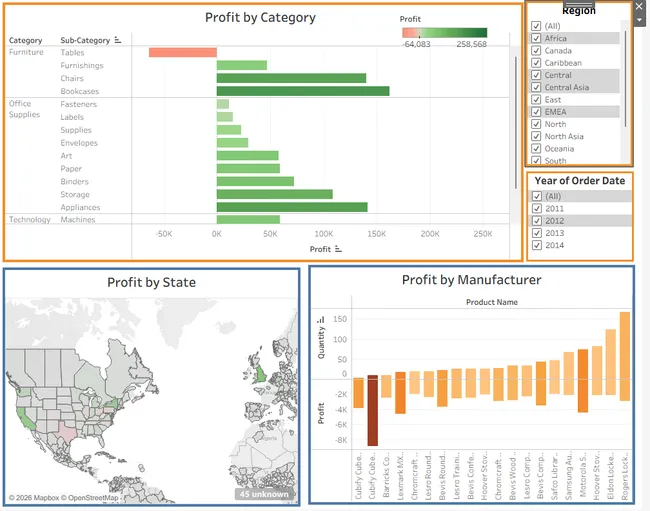The width and height of the screenshot is (650, 511).
Task: Select green California on the map
Action: click(x=26, y=419)
